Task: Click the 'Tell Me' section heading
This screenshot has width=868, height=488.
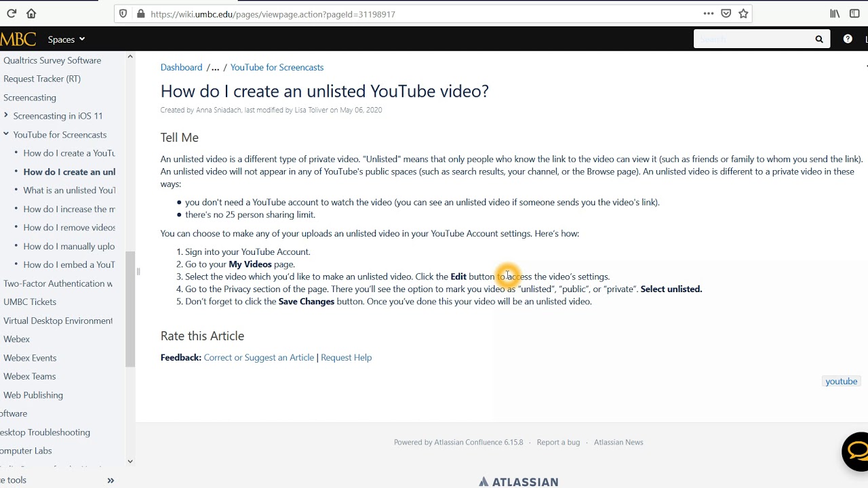Action: pyautogui.click(x=180, y=138)
